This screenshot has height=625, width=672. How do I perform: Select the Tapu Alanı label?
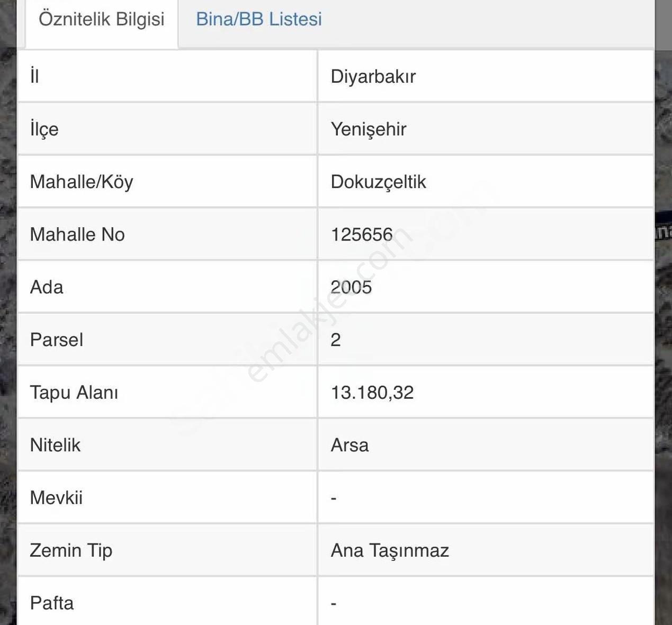pyautogui.click(x=74, y=392)
